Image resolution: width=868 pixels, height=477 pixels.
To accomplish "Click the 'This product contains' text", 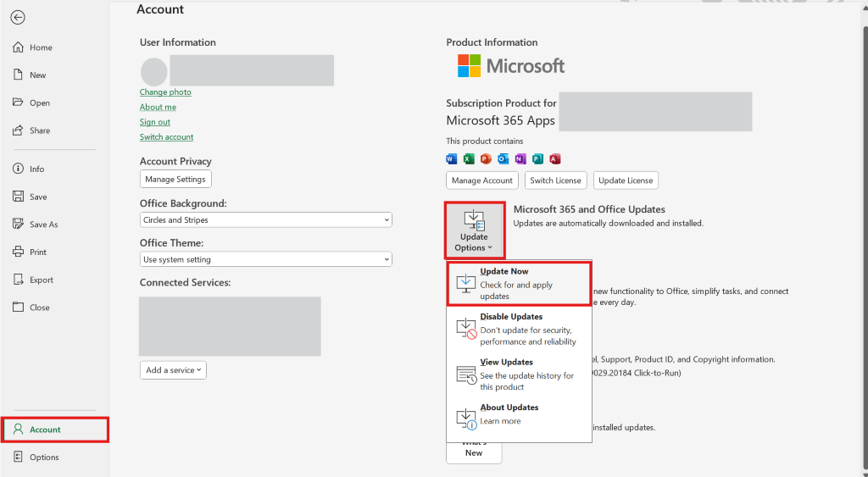I will coord(484,141).
